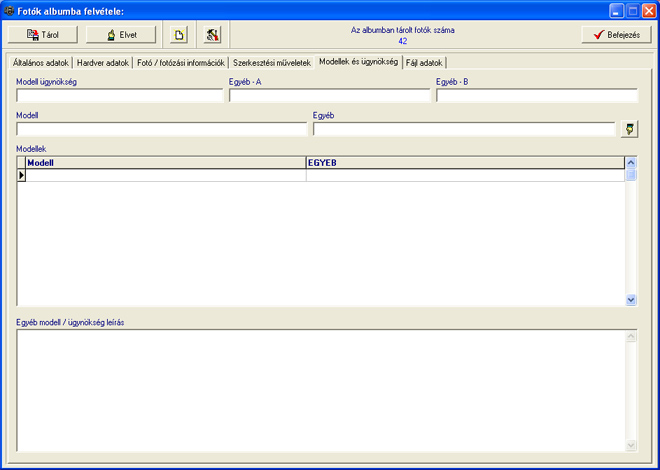The width and height of the screenshot is (660, 470).
Task: Click into Egyéb modell / ügynökség leírás textarea
Action: click(321, 390)
